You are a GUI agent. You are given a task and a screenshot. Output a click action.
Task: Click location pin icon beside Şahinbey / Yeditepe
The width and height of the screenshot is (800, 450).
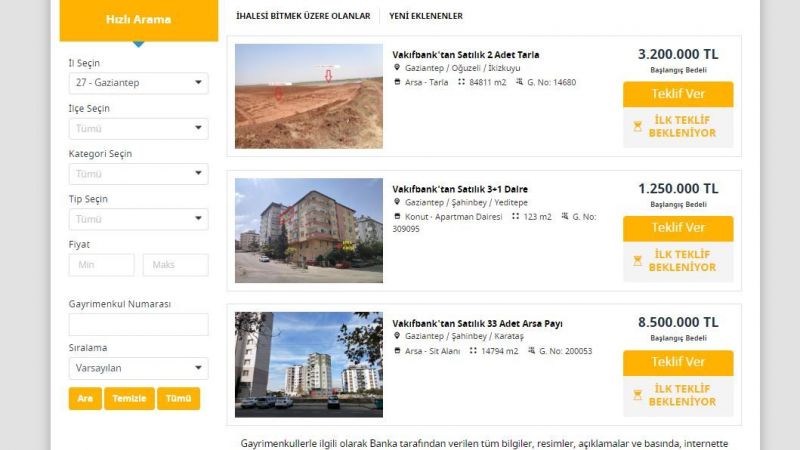tap(397, 202)
